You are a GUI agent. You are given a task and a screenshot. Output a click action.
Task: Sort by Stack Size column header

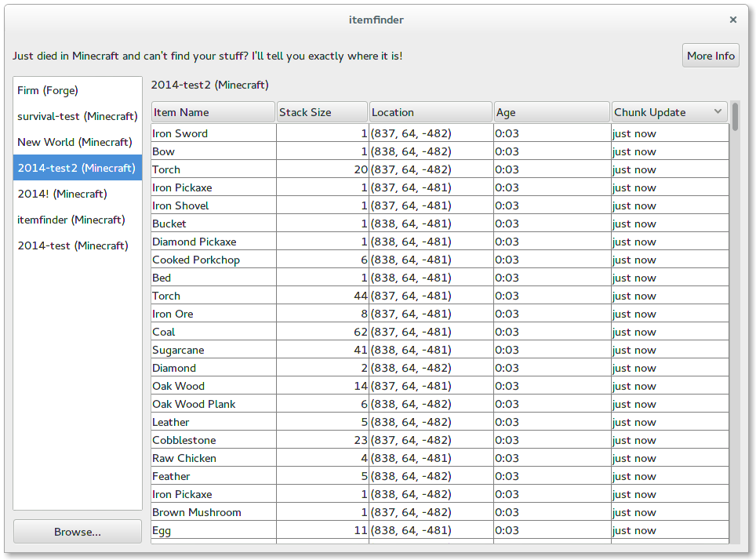322,112
